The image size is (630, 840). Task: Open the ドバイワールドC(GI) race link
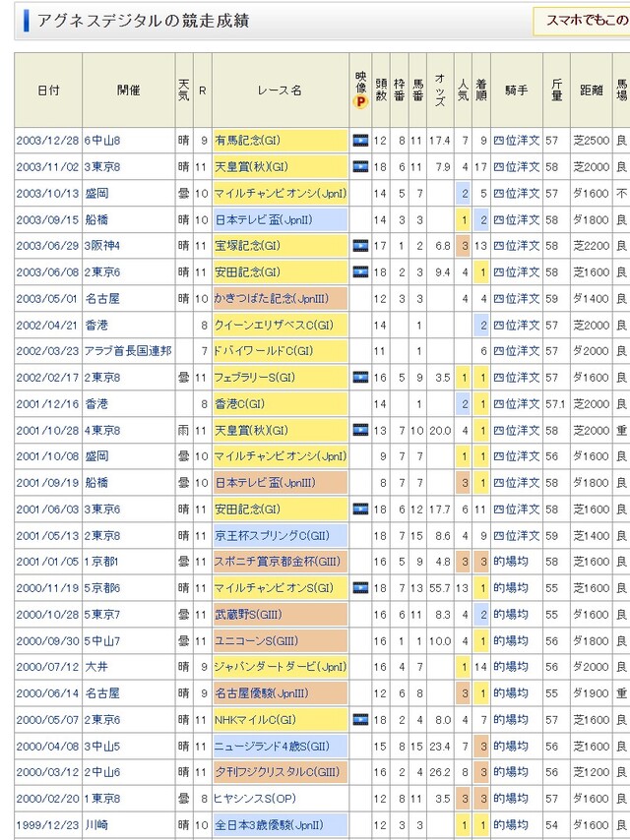coord(255,351)
